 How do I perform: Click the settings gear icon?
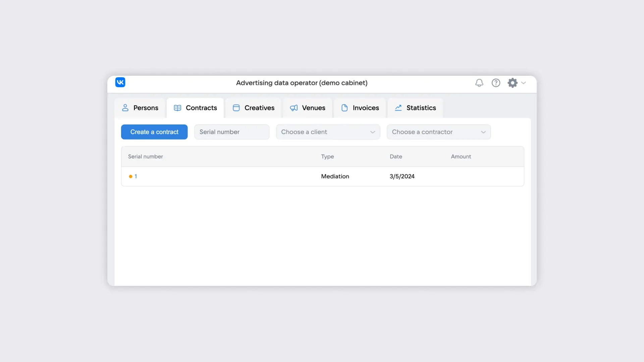[x=512, y=83]
